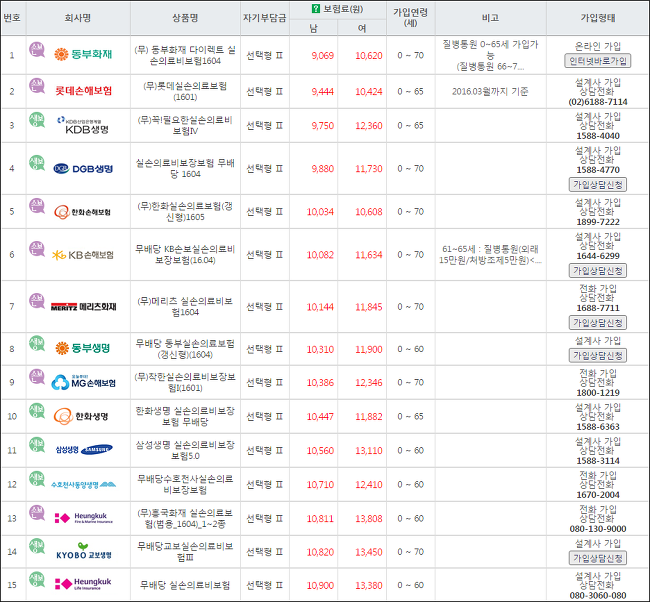Viewport: 650px width, 602px height.
Task: Click product name 삼성생명 실손의료비보장보험5.0
Action: [x=185, y=450]
